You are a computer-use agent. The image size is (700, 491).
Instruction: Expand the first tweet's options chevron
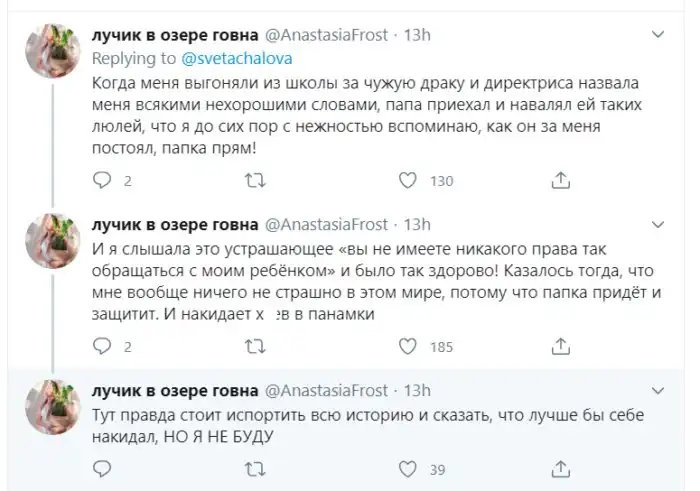tap(657, 35)
